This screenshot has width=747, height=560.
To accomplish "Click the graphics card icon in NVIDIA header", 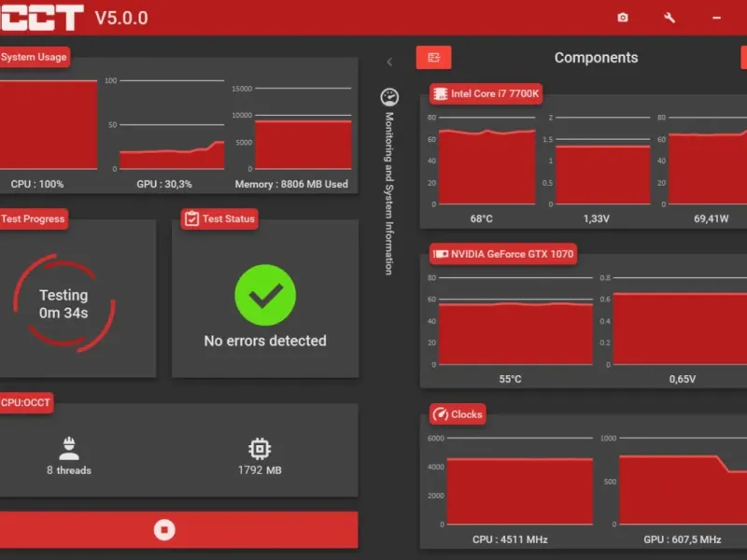I will pos(441,254).
